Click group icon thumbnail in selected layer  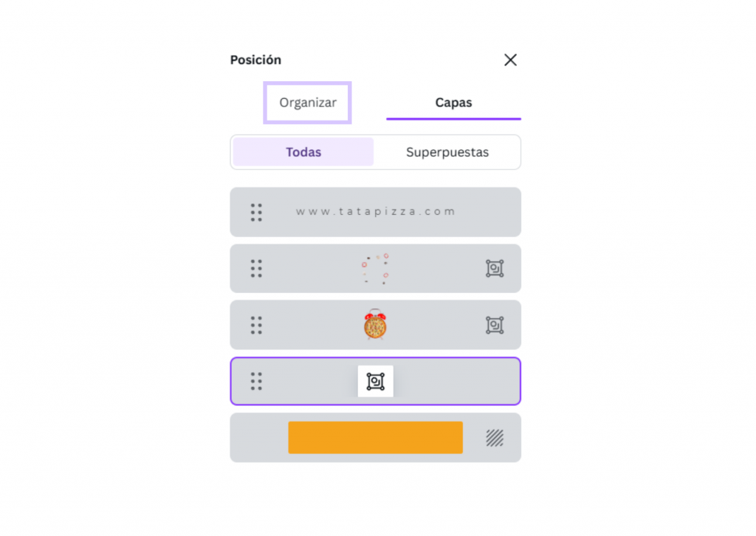[x=376, y=381]
